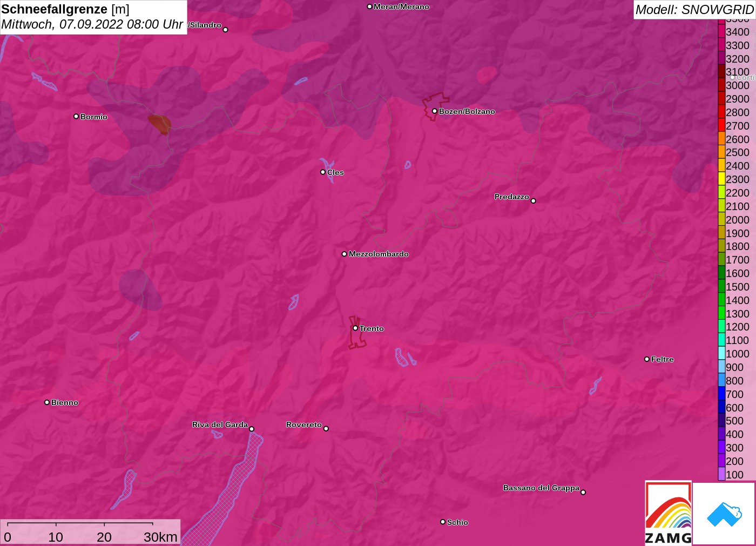Viewport: 756px width, 546px height.
Task: Click the date Mittwoch, 07.09.2022 08:00 Uhr
Action: coord(92,24)
